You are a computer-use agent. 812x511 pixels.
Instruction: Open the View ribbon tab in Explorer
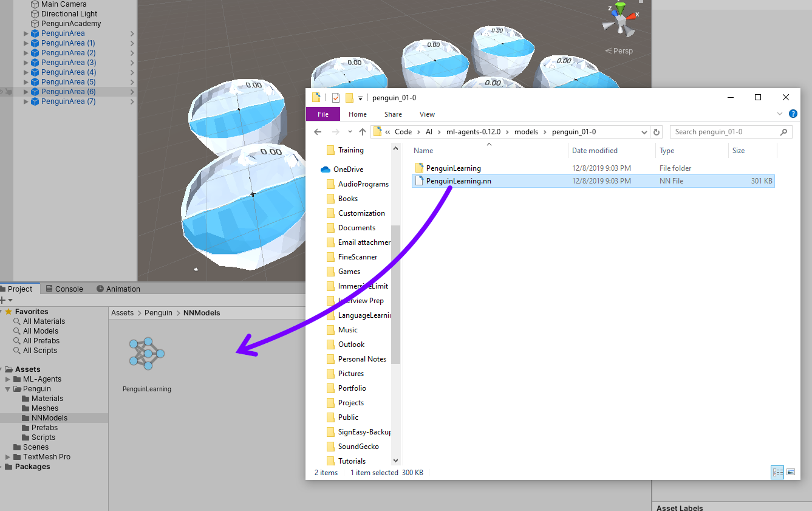(427, 114)
